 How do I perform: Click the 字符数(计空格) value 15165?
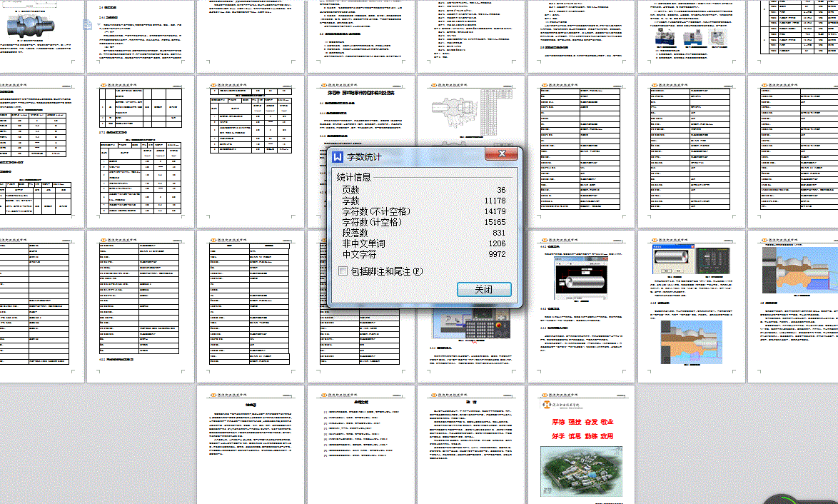pyautogui.click(x=495, y=222)
